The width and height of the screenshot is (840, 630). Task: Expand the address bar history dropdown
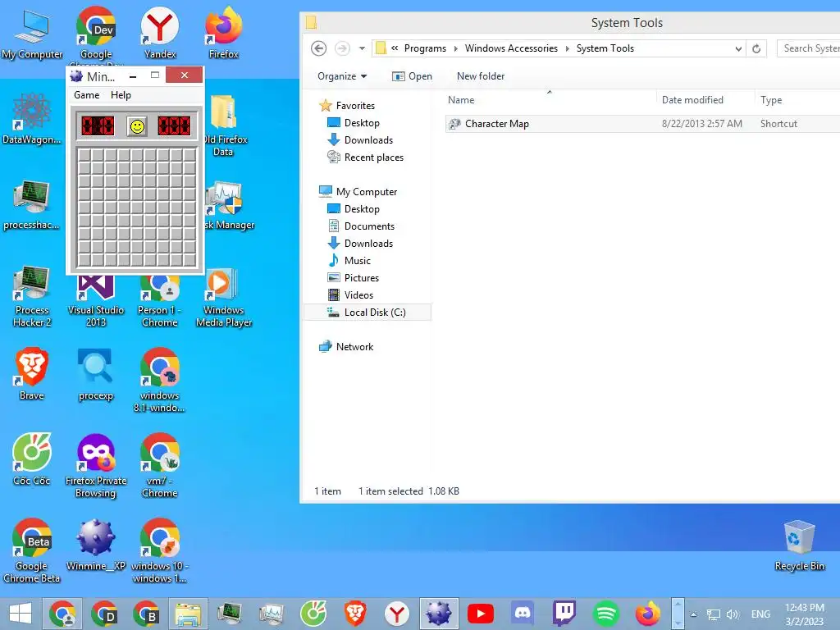[738, 48]
